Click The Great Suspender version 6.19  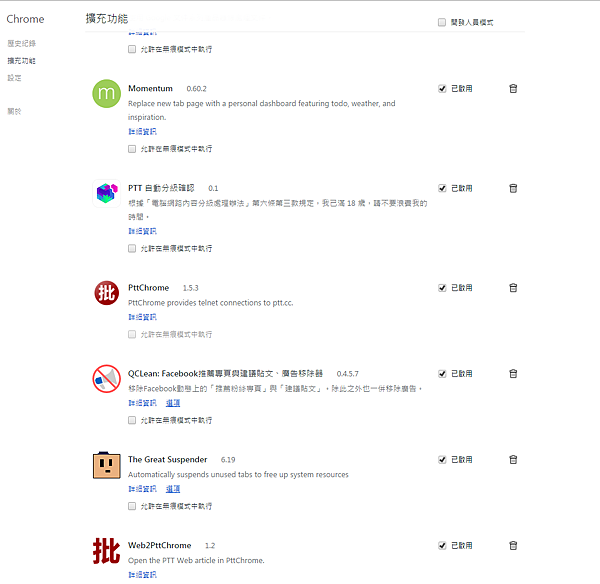pos(228,460)
